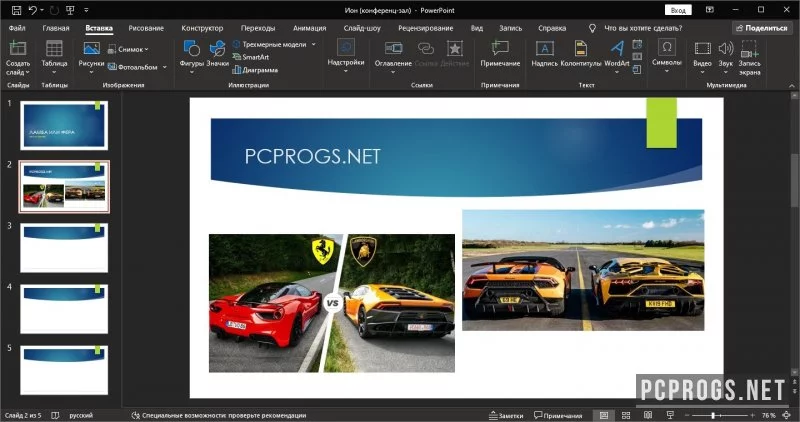The image size is (800, 422).
Task: Open the undo history dropdown arrow
Action: [41, 10]
